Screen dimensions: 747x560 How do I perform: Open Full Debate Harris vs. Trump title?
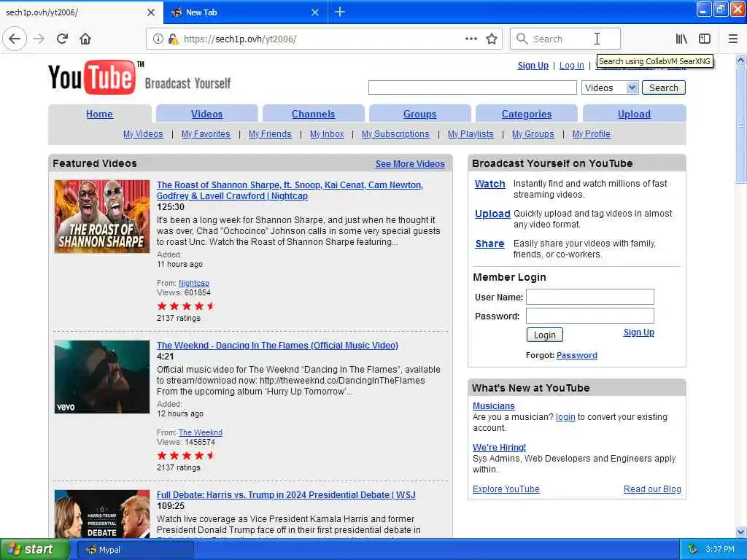[286, 495]
